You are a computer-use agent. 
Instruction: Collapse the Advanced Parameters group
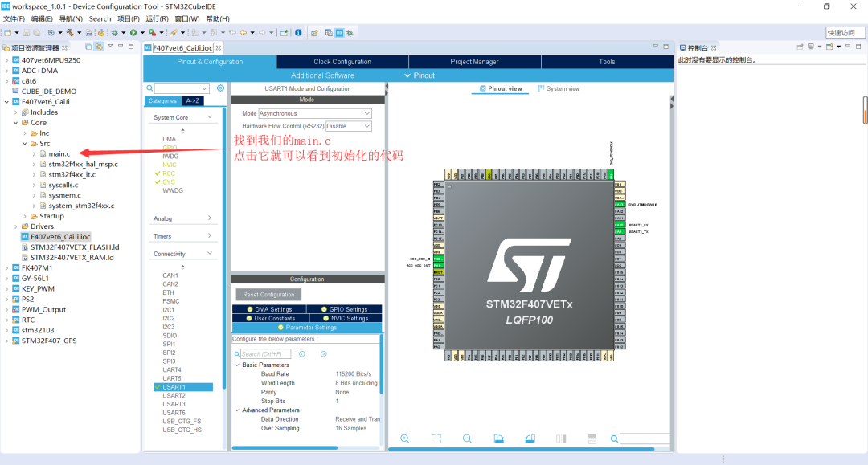pos(237,410)
